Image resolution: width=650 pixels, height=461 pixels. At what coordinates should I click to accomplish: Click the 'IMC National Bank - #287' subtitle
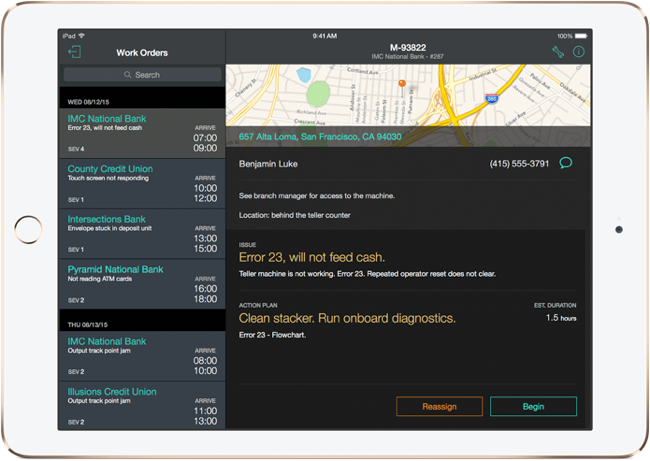407,56
